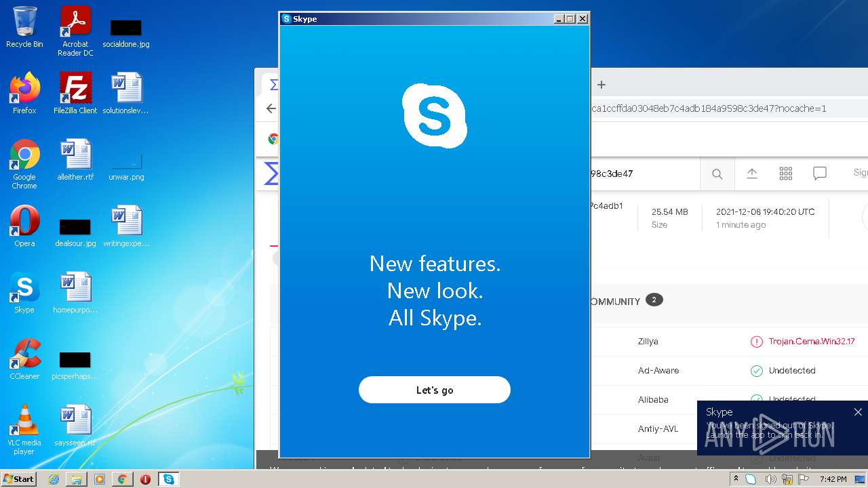This screenshot has width=868, height=488.
Task: Dismiss the Skype signed-out notification
Action: click(858, 412)
